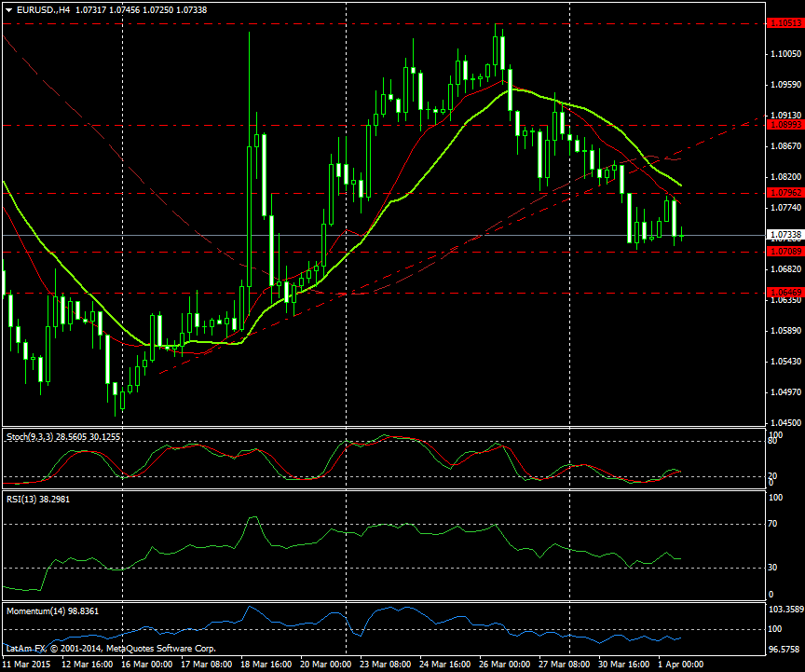Select the 1.06469 red price label
Screen dimensions: 805x672
[781, 293]
